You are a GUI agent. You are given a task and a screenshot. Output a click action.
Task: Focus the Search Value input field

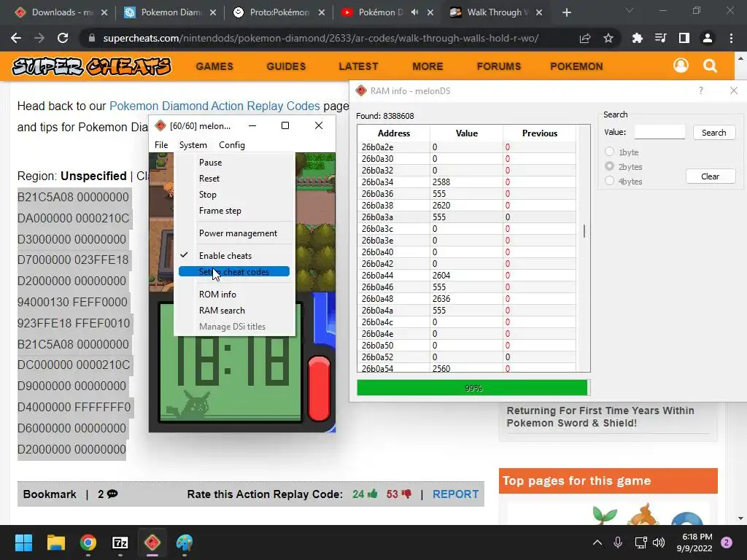pyautogui.click(x=659, y=132)
